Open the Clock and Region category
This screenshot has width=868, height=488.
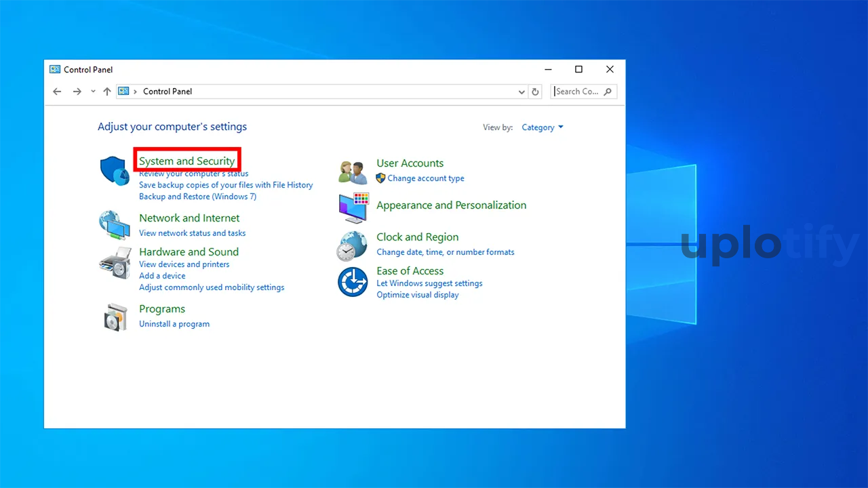[x=417, y=237]
